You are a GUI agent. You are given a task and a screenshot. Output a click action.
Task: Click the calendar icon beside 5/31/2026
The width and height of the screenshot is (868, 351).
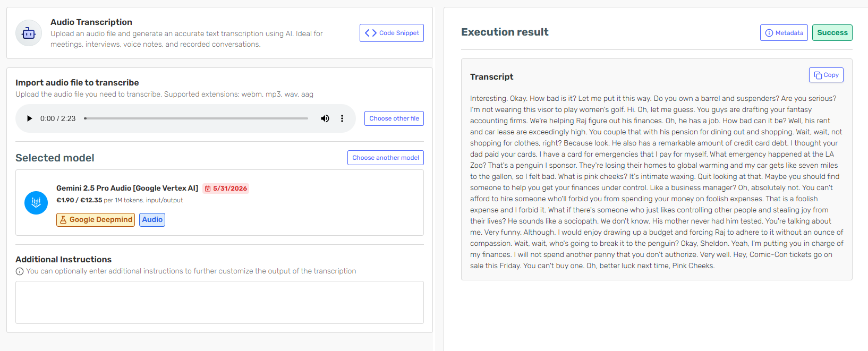click(208, 188)
